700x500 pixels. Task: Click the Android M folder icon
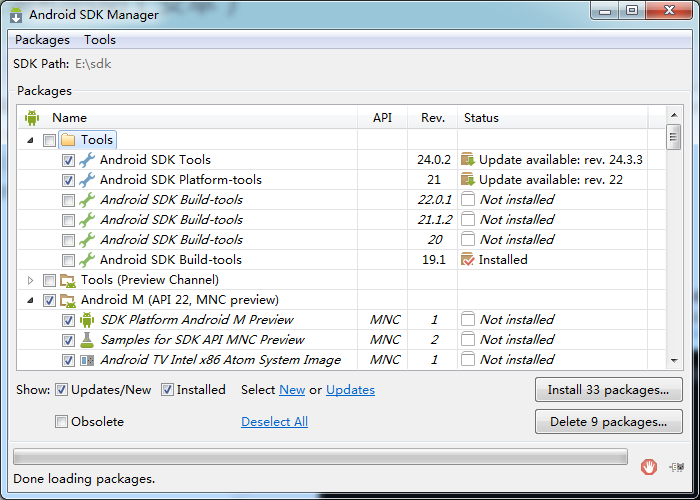pyautogui.click(x=68, y=300)
